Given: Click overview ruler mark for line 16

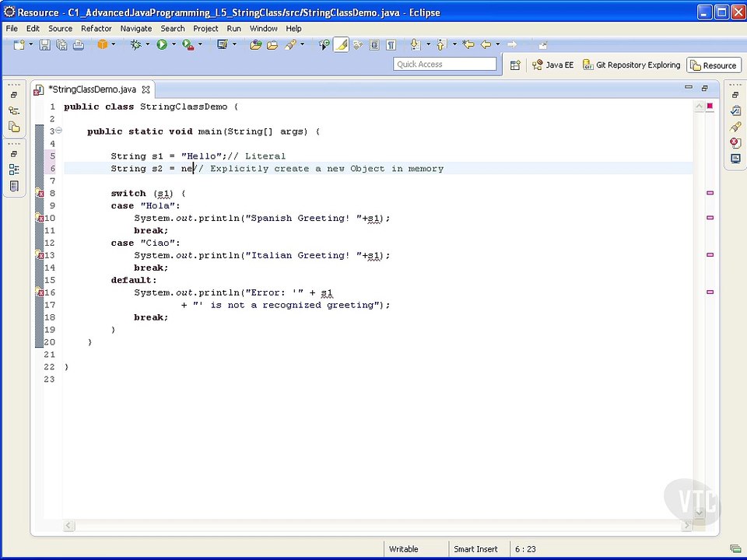Looking at the screenshot, I should point(710,292).
